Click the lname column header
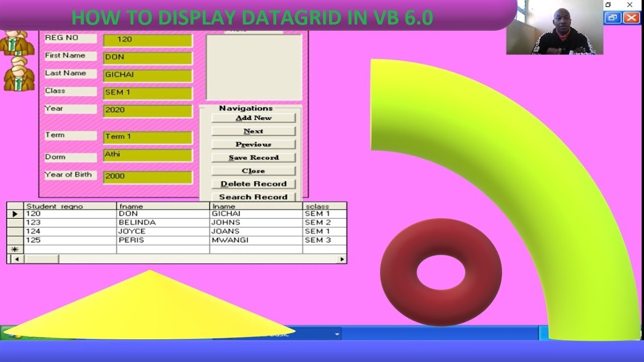644x362 pixels. click(x=256, y=206)
